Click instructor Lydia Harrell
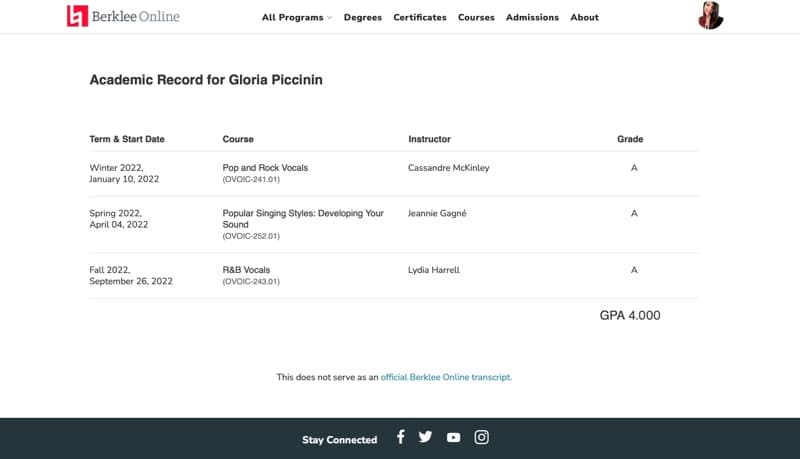Screen dimensions: 800x459 (x=434, y=270)
